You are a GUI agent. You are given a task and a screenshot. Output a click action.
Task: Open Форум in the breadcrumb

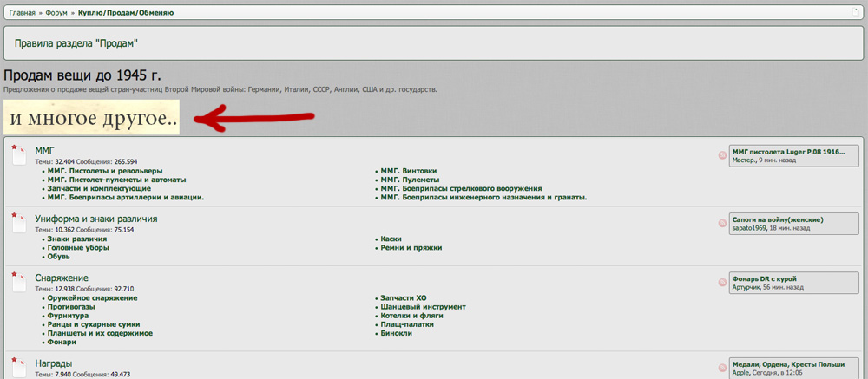(56, 13)
